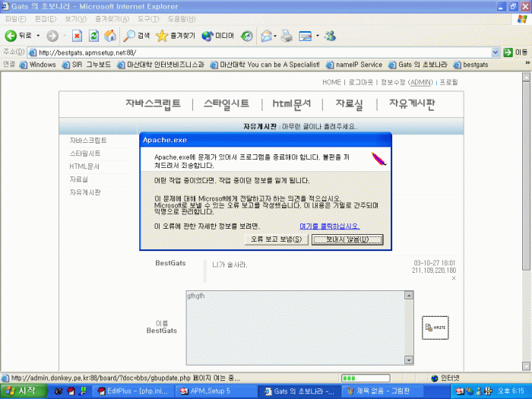This screenshot has width=532, height=399.
Task: Click the HOME link at top
Action: [x=331, y=82]
